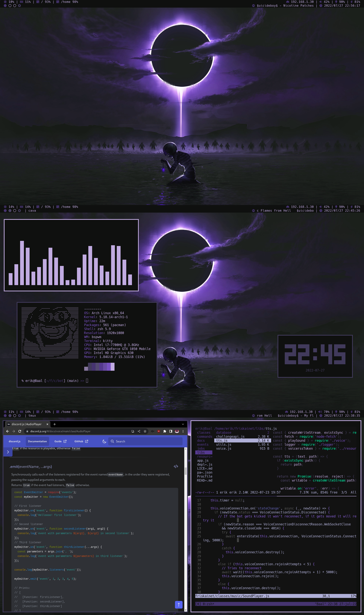The height and width of the screenshot is (615, 364).
Task: Open the Chrome extensions puzzle icon
Action: (x=165, y=431)
